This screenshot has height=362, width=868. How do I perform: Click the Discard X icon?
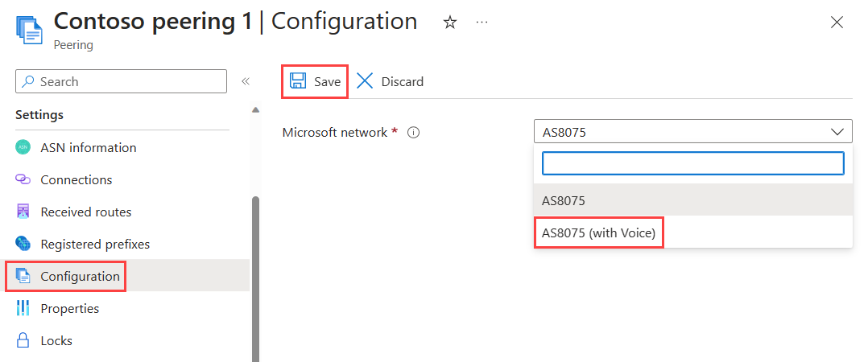click(x=365, y=81)
